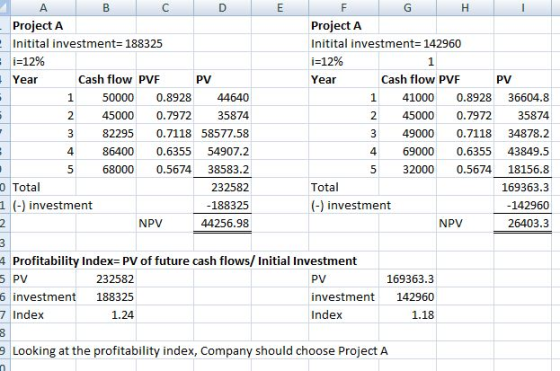The width and height of the screenshot is (560, 371).
Task: Select cash flow value 82295
Action: [x=118, y=134]
